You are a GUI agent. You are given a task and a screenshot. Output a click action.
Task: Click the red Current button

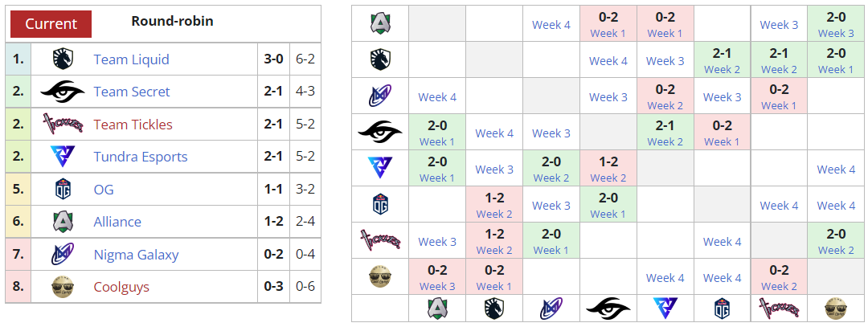coord(51,23)
